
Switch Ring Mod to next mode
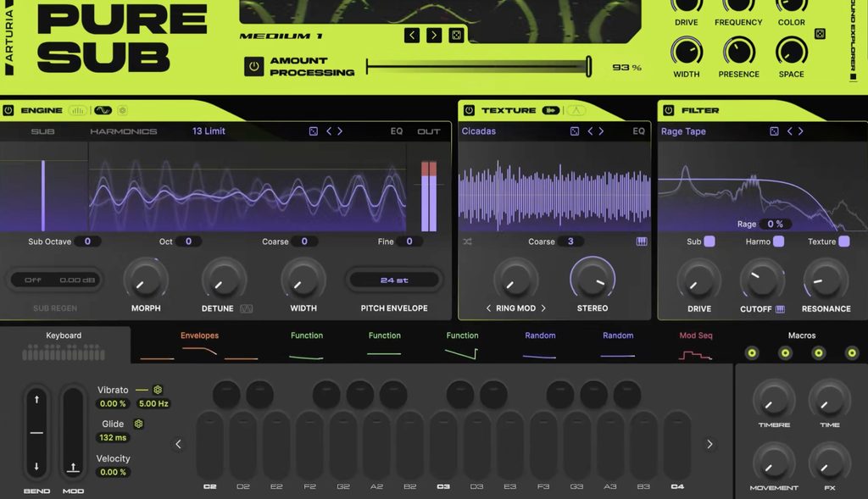(x=543, y=308)
